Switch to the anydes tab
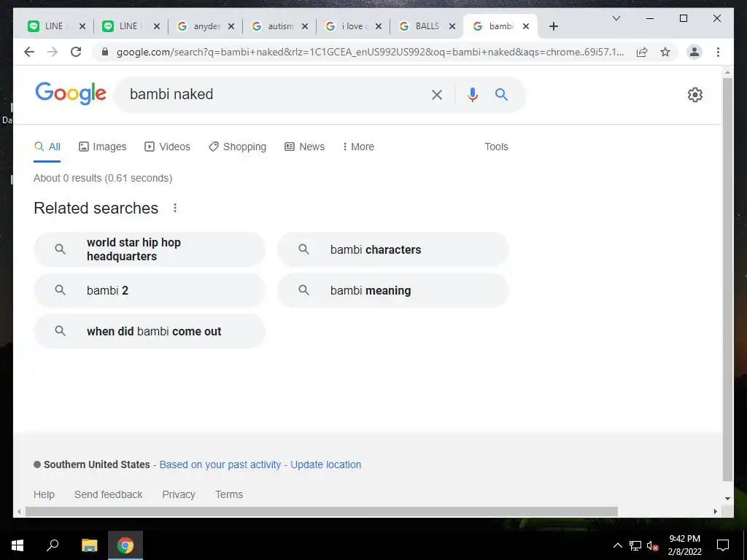Viewport: 747px width, 560px height. click(200, 26)
